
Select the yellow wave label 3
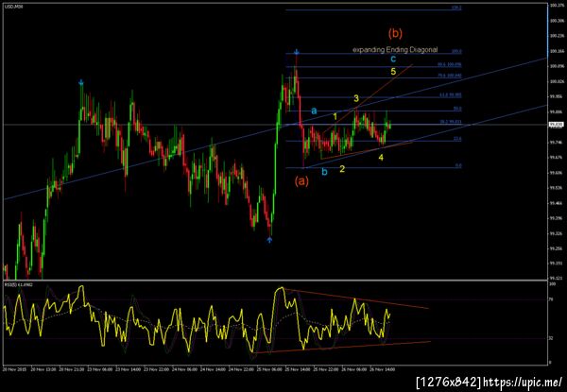click(356, 98)
